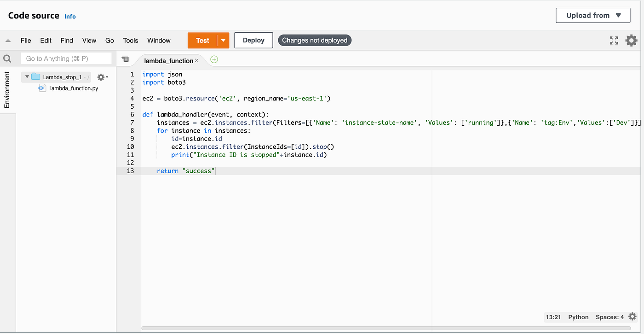Click the line 13 gutter number
The width and height of the screenshot is (644, 334).
(x=130, y=171)
